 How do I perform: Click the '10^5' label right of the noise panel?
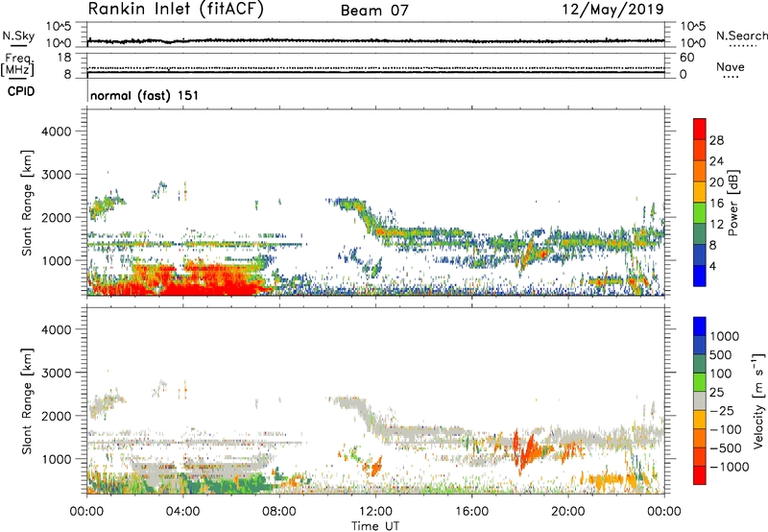pos(693,26)
